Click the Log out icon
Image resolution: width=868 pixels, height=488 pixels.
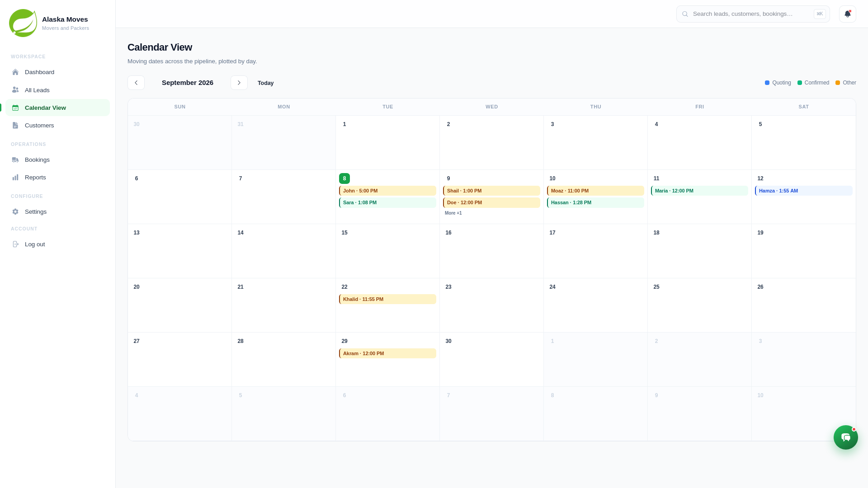(15, 244)
